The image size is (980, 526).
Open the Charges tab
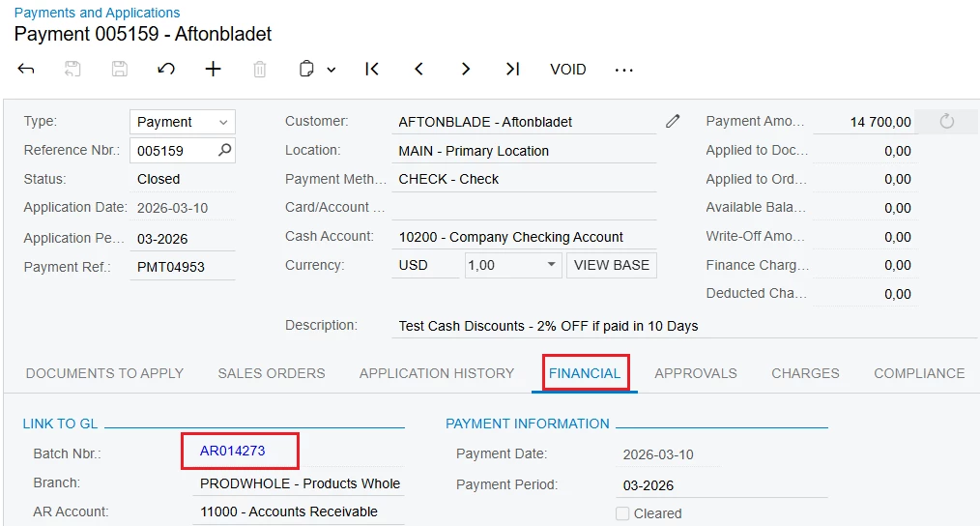[805, 373]
